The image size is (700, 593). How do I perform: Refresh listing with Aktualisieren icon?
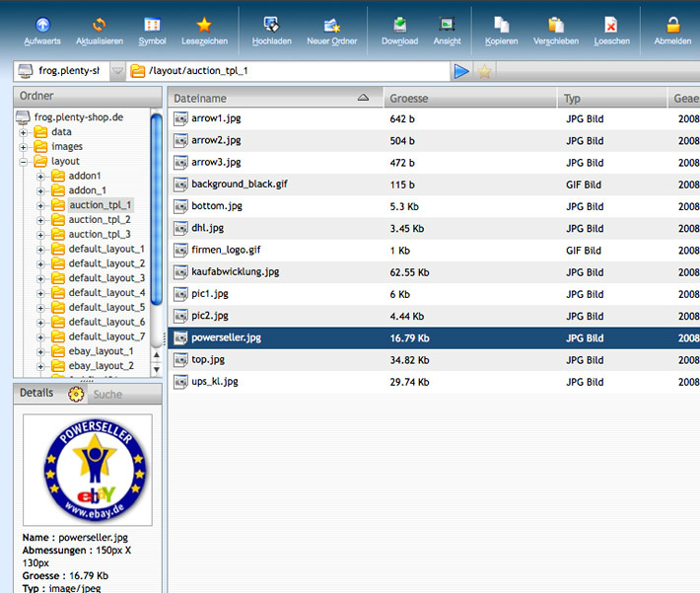(100, 25)
